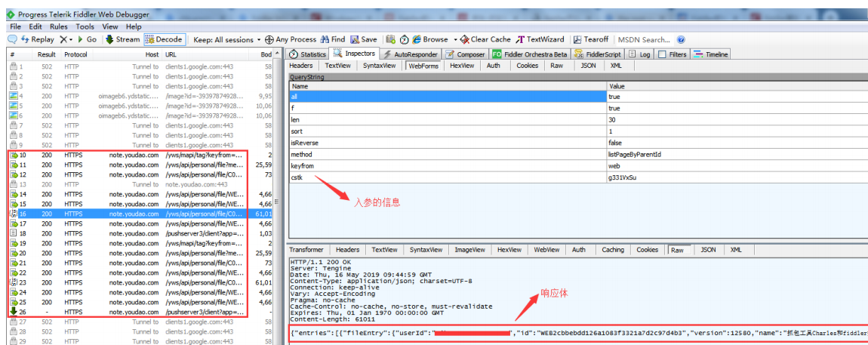
Task: Select the request TextView tab
Action: (x=337, y=66)
